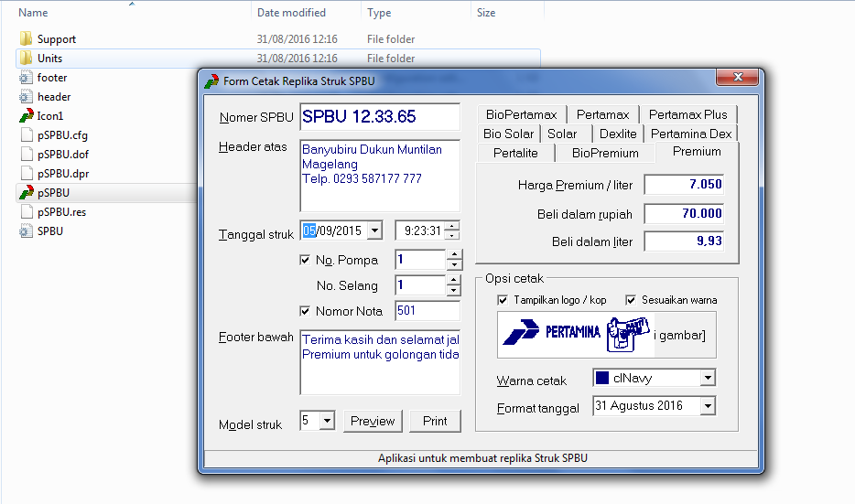Click the Units folder icon
This screenshot has width=855, height=504.
pos(26,58)
